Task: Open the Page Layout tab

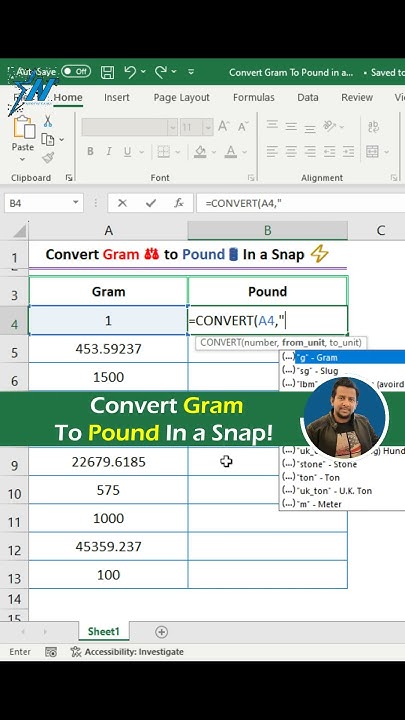Action: click(181, 97)
